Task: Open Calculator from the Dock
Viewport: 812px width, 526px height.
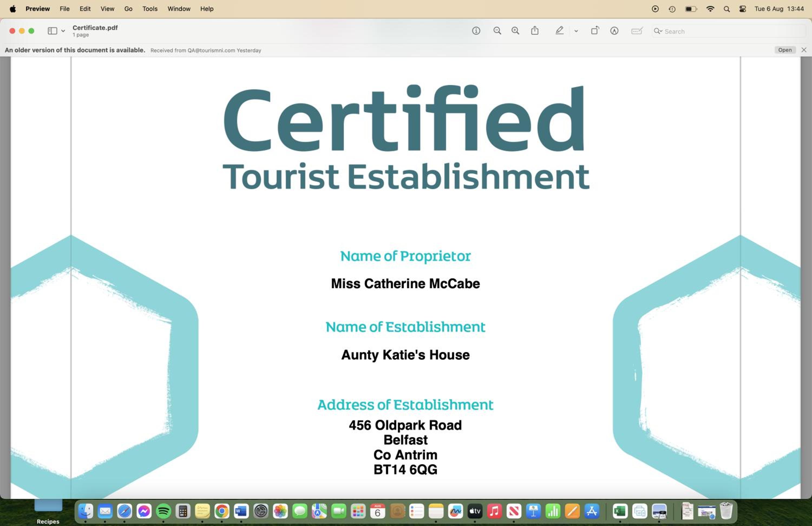Action: coord(183,511)
